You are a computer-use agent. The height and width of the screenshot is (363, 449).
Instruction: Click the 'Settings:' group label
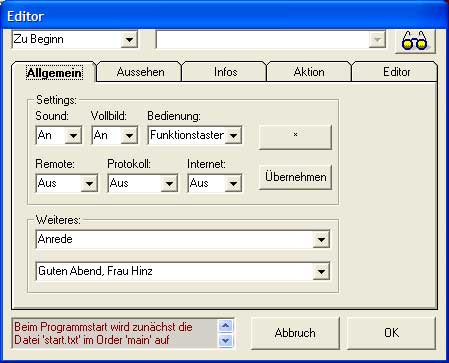pos(56,100)
